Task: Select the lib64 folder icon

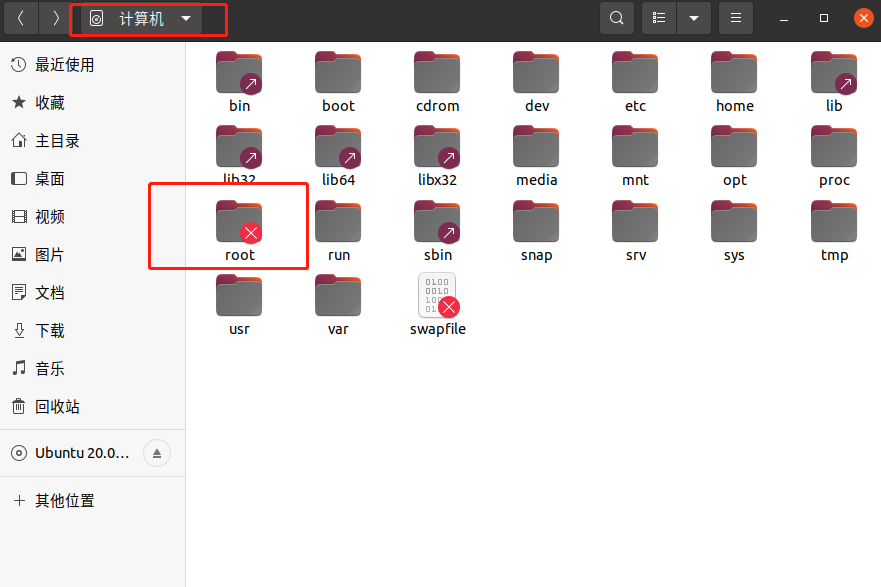Action: click(338, 147)
